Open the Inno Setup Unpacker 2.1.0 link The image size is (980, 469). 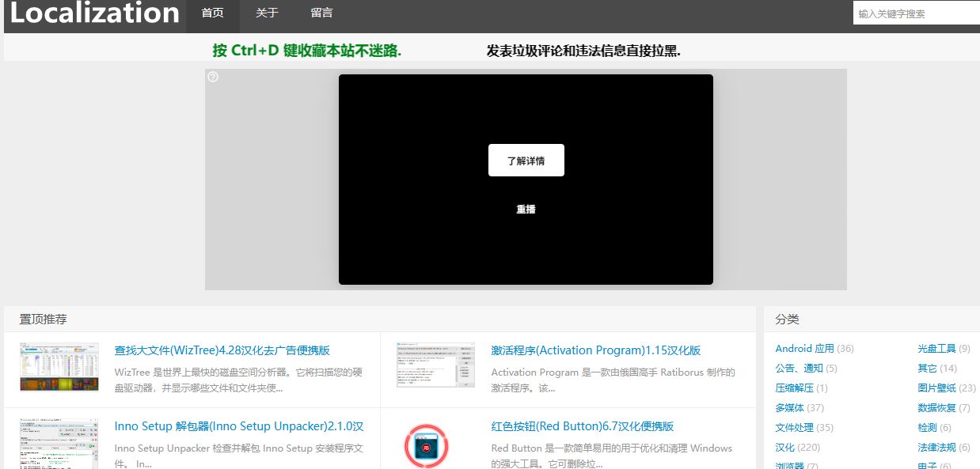coord(238,426)
